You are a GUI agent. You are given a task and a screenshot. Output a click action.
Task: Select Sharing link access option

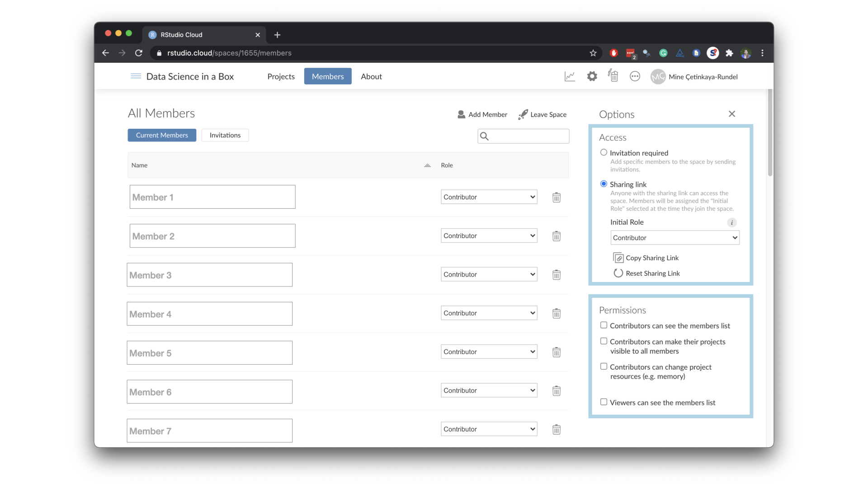coord(604,184)
